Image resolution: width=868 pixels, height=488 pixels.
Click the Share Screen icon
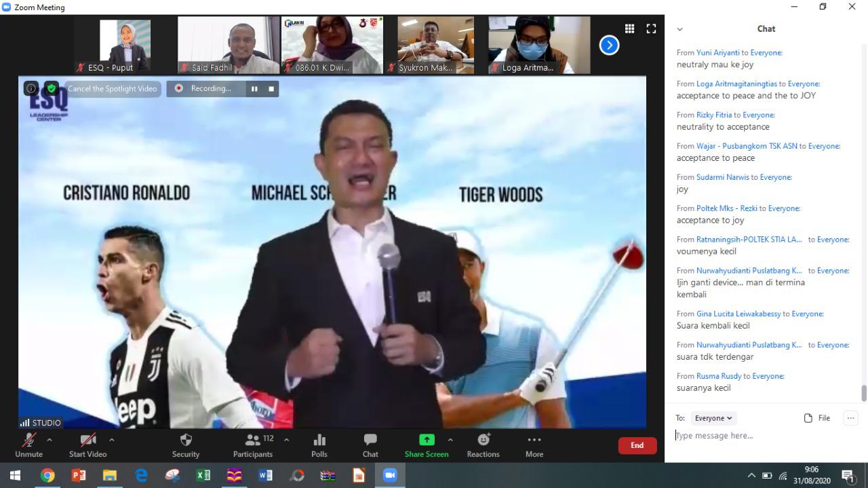pos(427,440)
